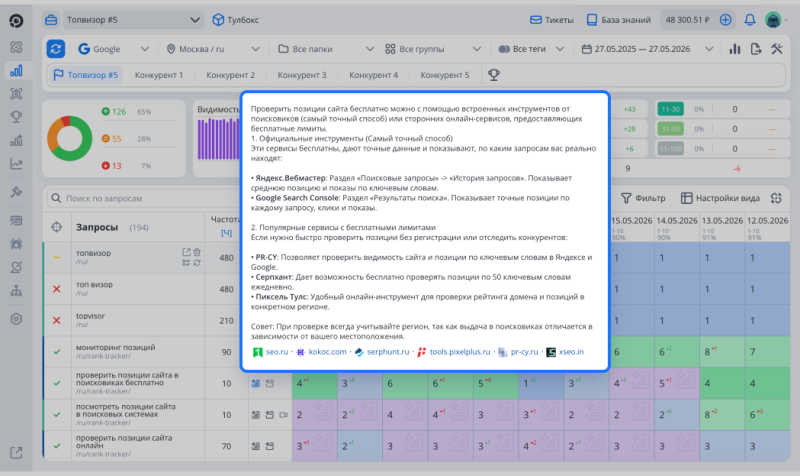The width and height of the screenshot is (800, 476).
Task: Toggle the red cross status for topvisor
Action: coord(57,320)
